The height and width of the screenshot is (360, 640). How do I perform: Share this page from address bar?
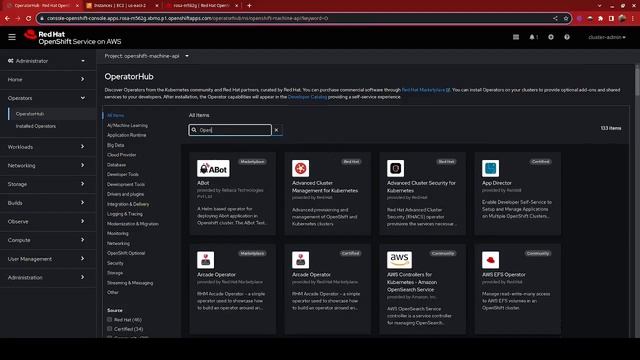pos(555,18)
